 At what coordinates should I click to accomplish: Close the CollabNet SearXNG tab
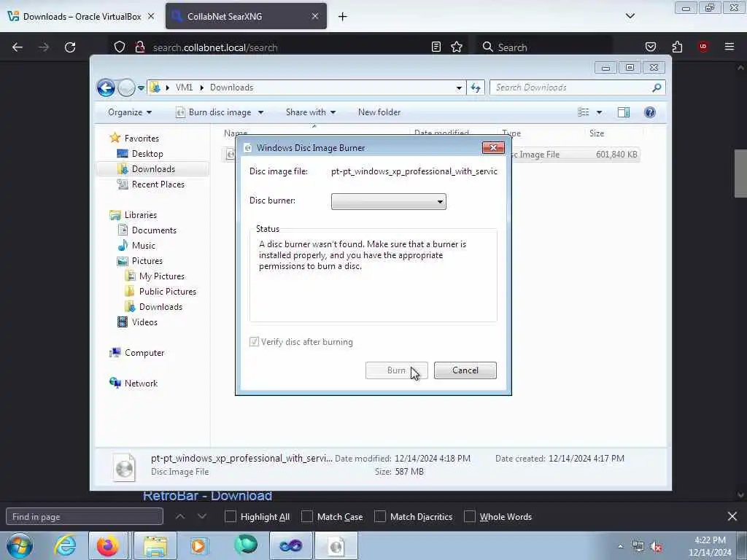315,16
